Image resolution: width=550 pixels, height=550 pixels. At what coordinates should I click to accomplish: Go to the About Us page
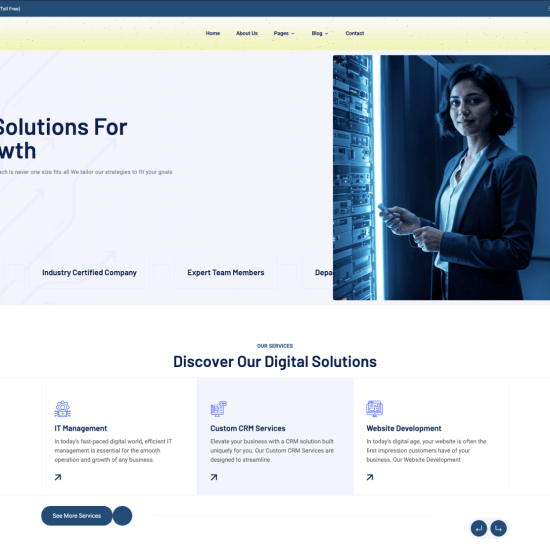point(247,33)
